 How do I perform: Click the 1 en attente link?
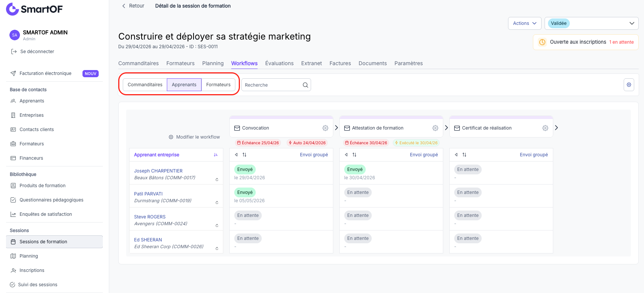tap(621, 42)
